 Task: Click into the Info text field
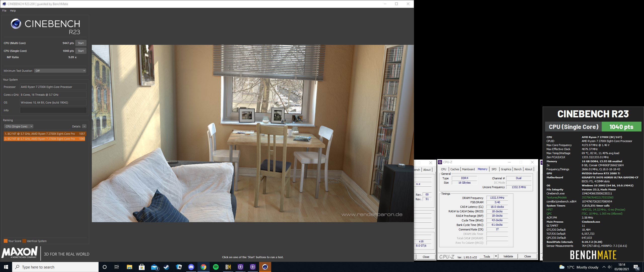[53, 110]
